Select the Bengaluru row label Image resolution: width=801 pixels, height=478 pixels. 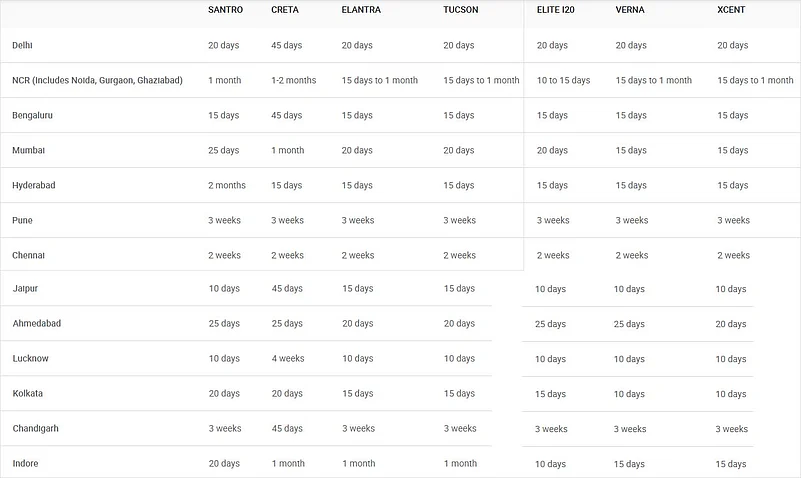[x=32, y=115]
